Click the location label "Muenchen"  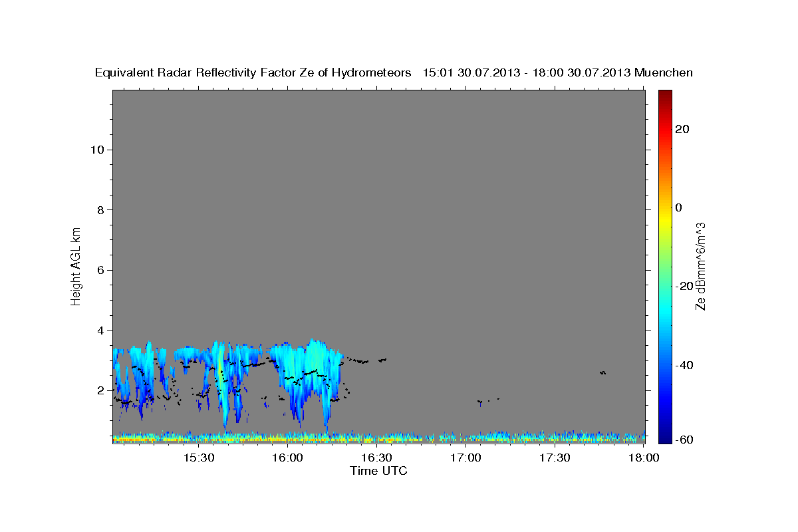click(664, 72)
